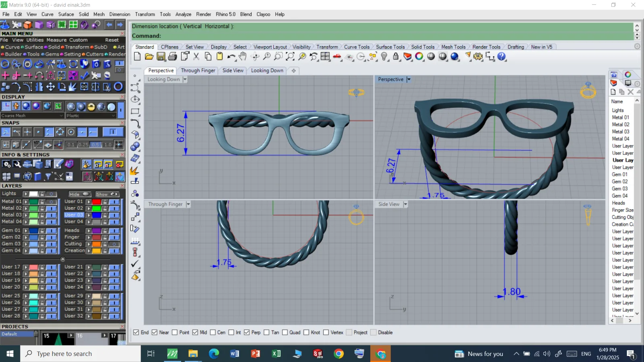Expand the Side View viewport menu arrow
The image size is (644, 362).
tap(405, 204)
